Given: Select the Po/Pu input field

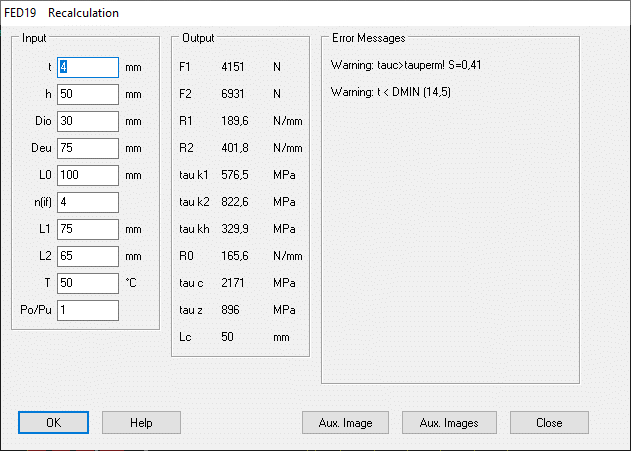Looking at the screenshot, I should 88,310.
